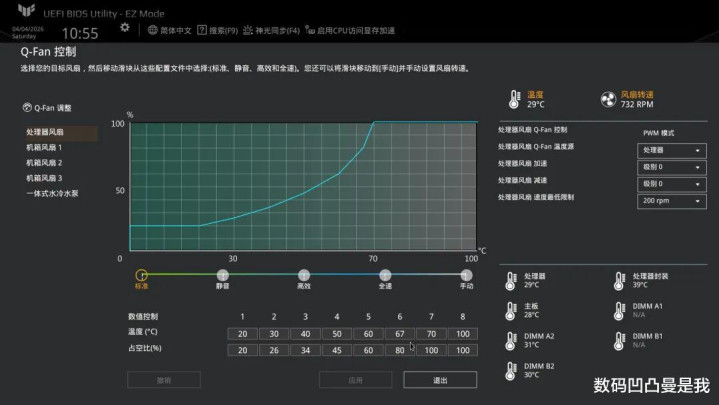Select 机箱风扇 1 in the fan list
Image resolution: width=719 pixels, height=405 pixels.
44,147
